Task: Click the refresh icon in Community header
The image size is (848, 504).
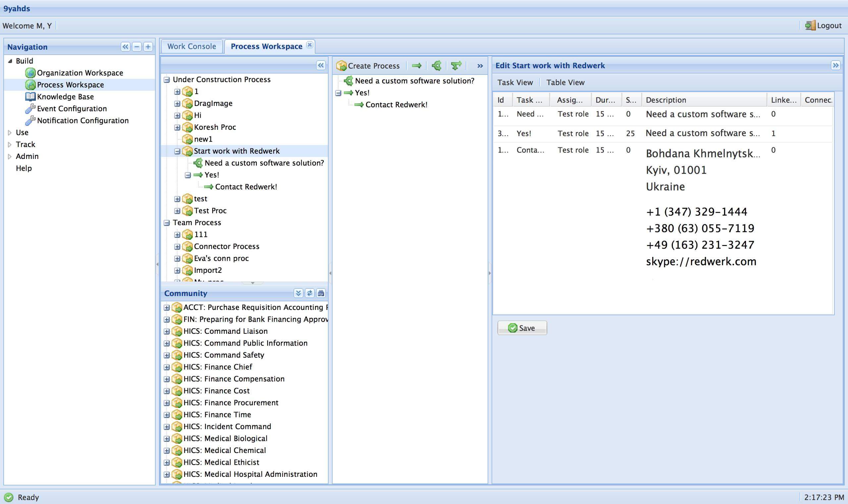Action: 309,293
